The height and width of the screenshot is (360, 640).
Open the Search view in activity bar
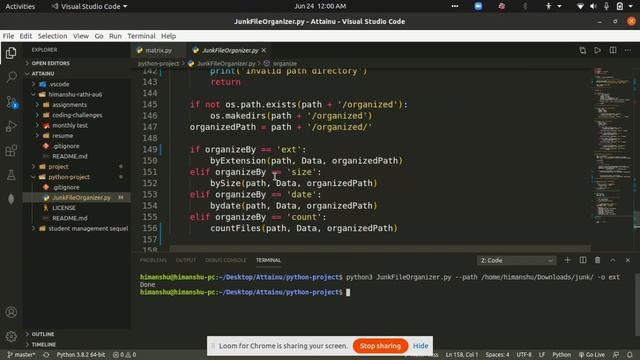coord(11,77)
